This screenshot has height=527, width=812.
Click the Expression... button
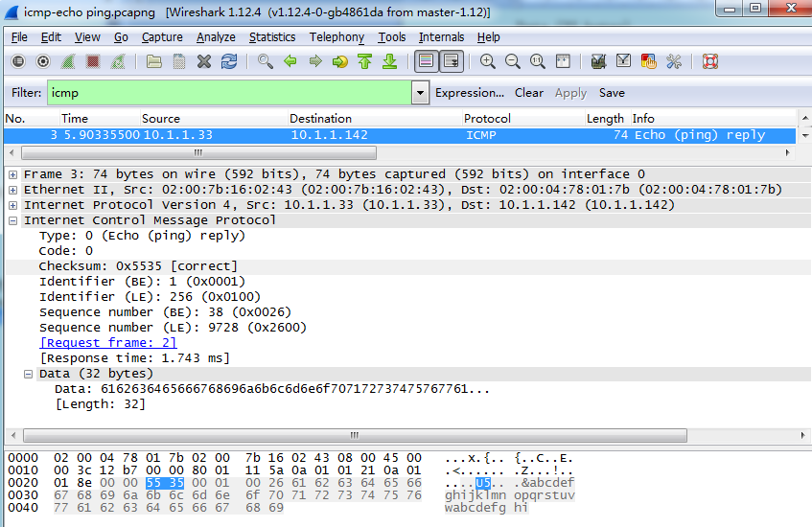pyautogui.click(x=469, y=93)
